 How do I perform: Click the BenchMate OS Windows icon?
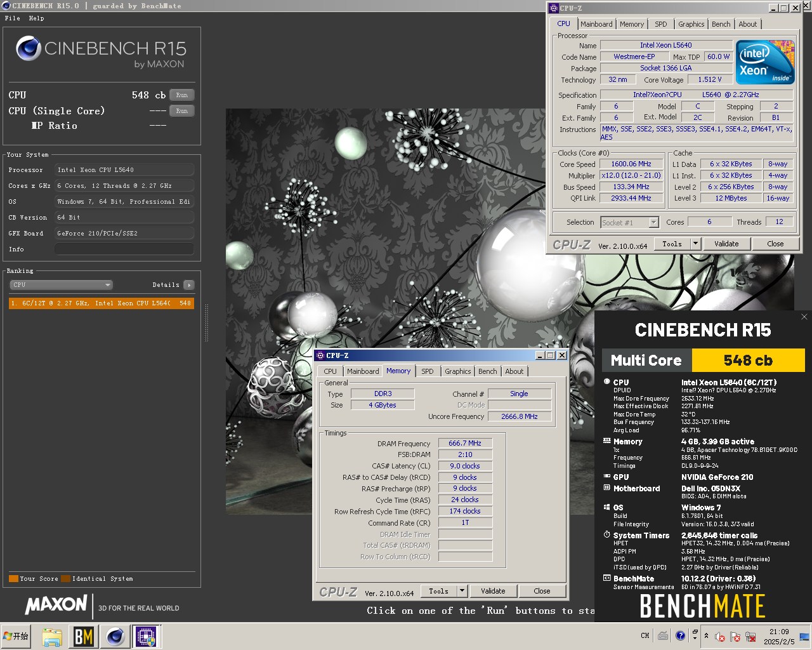607,507
